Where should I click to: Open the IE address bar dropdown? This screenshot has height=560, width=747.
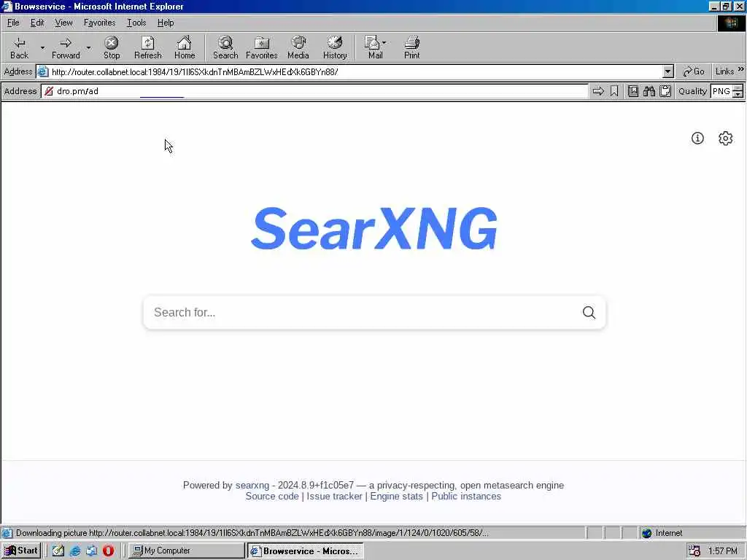point(668,71)
